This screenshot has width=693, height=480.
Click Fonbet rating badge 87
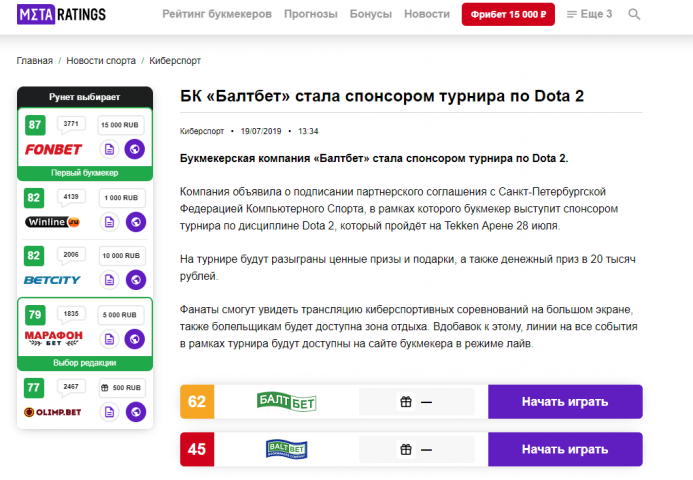(x=35, y=125)
